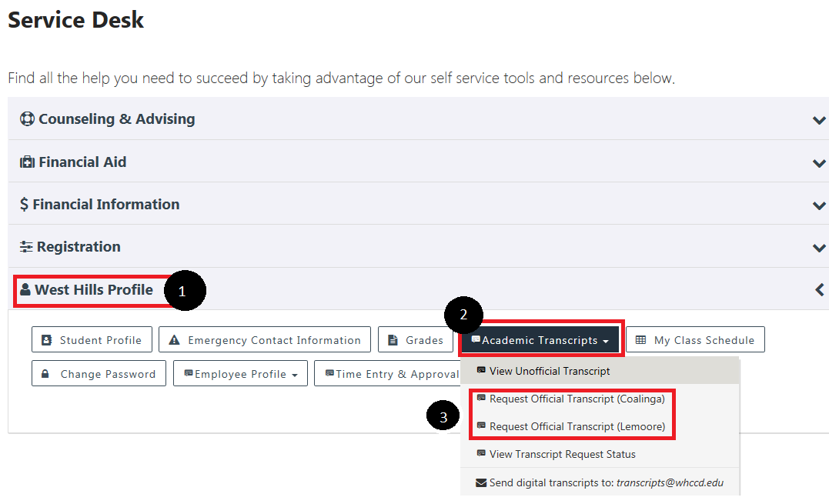The width and height of the screenshot is (829, 504).
Task: Click the caret arrow on Employee Profile
Action: 295,375
